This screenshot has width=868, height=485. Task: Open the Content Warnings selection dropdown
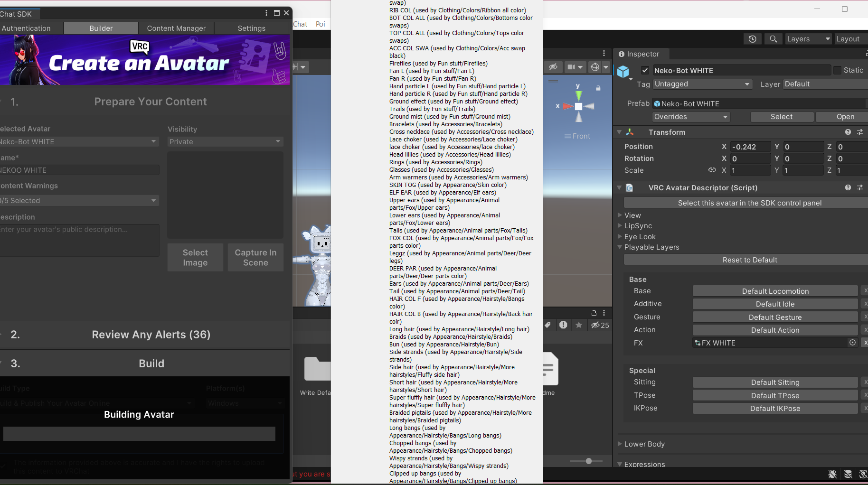(79, 200)
